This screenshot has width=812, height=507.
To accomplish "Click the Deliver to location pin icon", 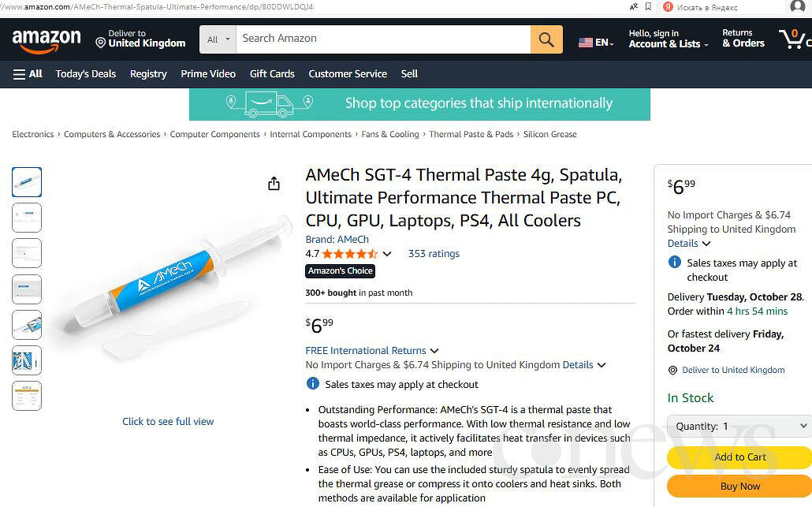I will pyautogui.click(x=101, y=43).
